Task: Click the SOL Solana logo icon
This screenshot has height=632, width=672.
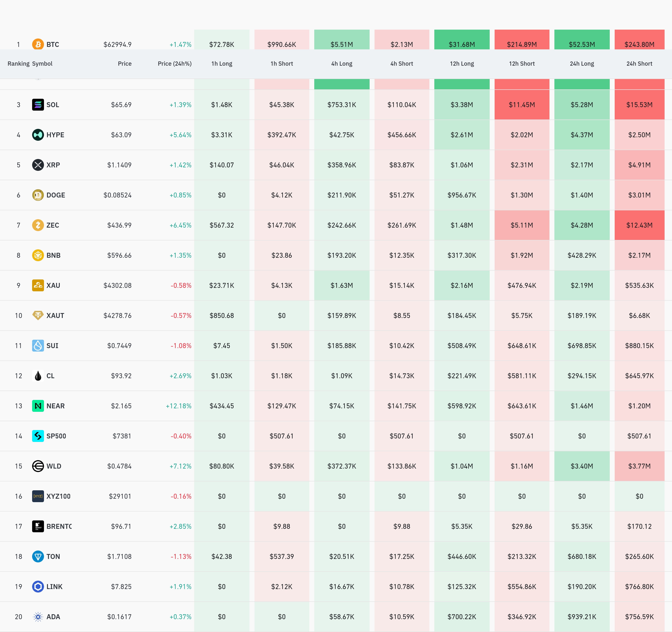Action: tap(38, 105)
